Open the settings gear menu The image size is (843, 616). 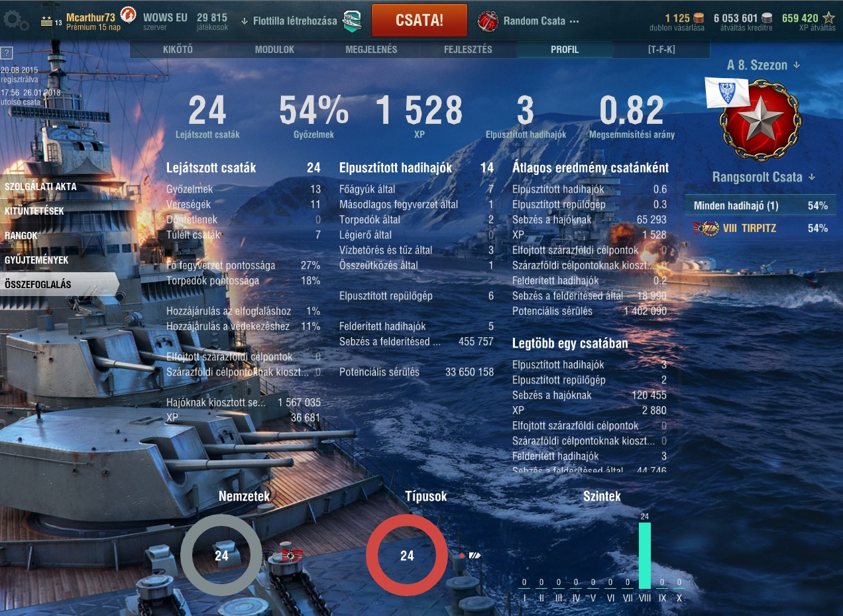coord(16,21)
